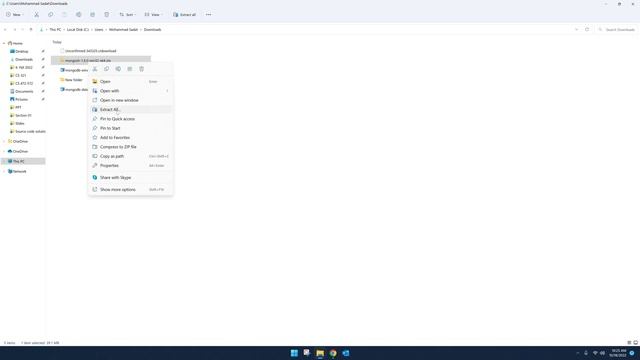Open the New dropdown in the toolbar
Image resolution: width=640 pixels, height=360 pixels.
coord(15,15)
